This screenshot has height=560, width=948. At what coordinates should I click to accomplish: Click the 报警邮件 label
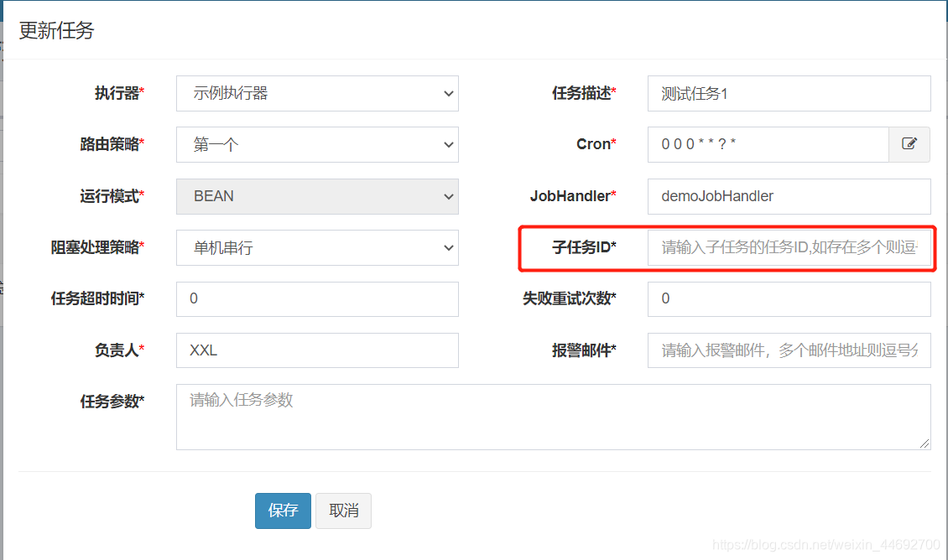point(584,350)
